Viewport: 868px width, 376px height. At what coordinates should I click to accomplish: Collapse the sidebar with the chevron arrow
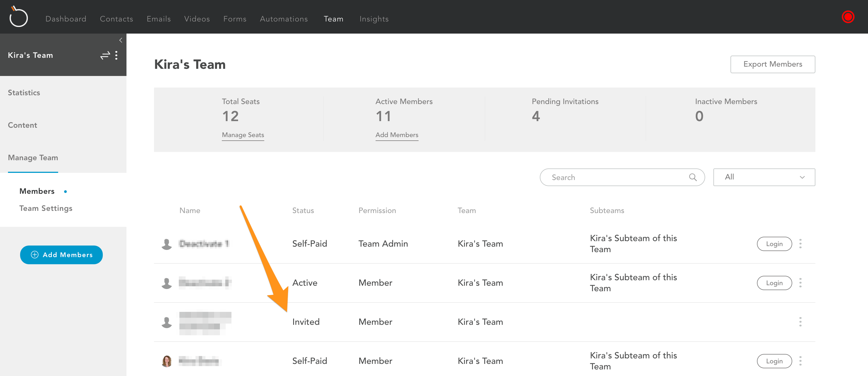pos(121,40)
